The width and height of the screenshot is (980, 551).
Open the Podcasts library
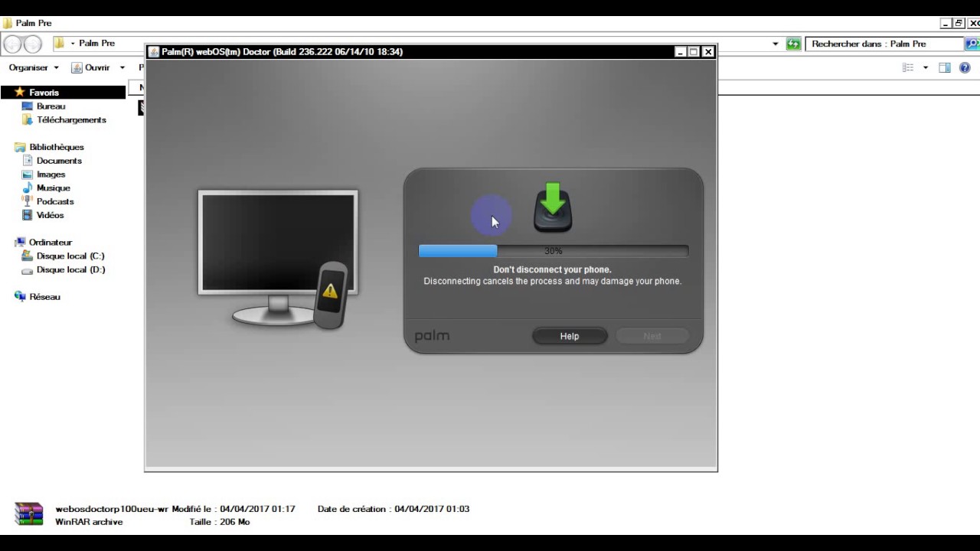(55, 201)
